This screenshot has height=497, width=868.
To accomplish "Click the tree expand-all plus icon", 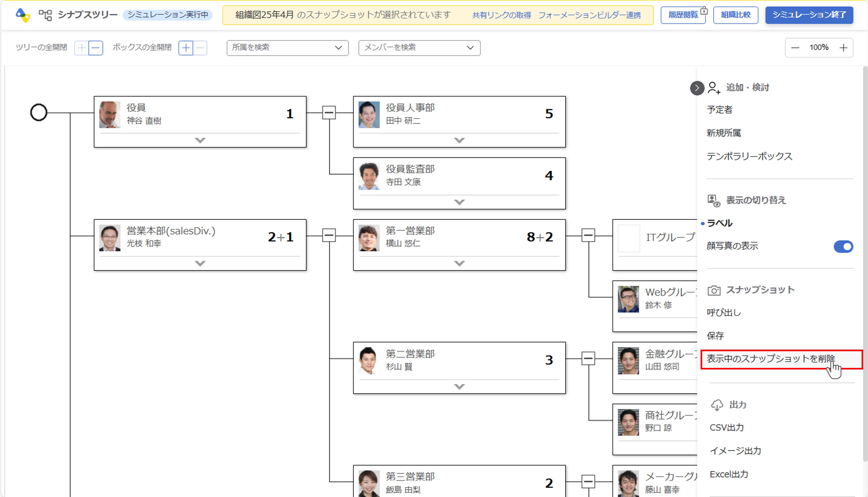I will click(x=82, y=48).
